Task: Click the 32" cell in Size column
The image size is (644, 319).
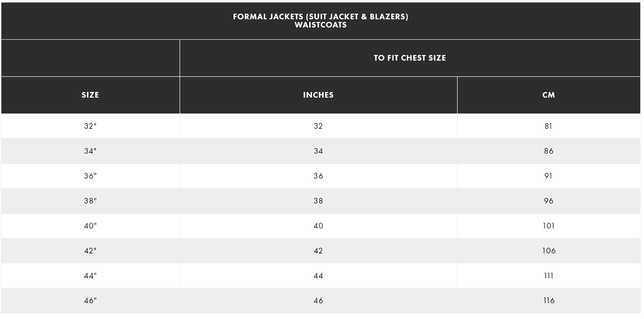Action: [x=90, y=126]
